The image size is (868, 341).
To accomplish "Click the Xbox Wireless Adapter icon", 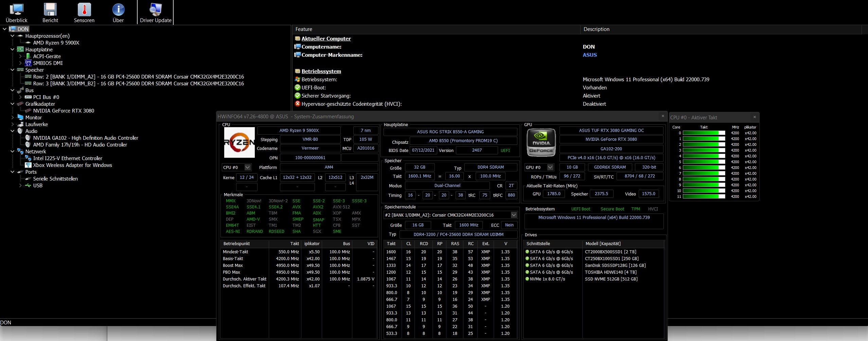I will click(28, 165).
